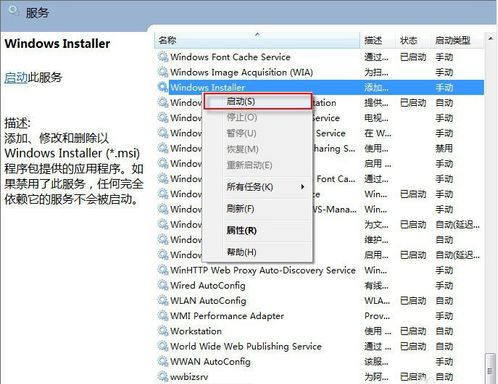Open 属性(R) from the context menu

pos(258,230)
